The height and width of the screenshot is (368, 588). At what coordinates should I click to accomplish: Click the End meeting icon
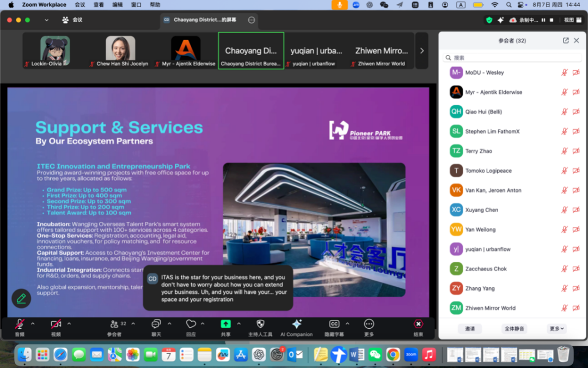(x=418, y=324)
